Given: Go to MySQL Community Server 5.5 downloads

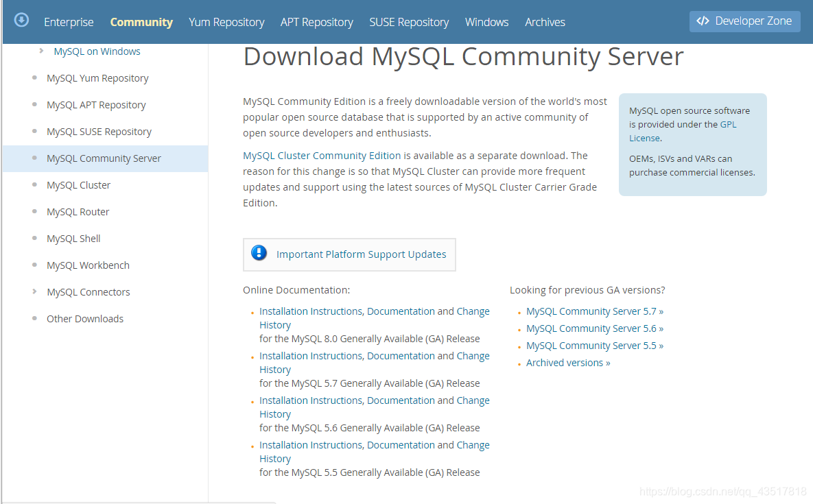Looking at the screenshot, I should [x=595, y=346].
